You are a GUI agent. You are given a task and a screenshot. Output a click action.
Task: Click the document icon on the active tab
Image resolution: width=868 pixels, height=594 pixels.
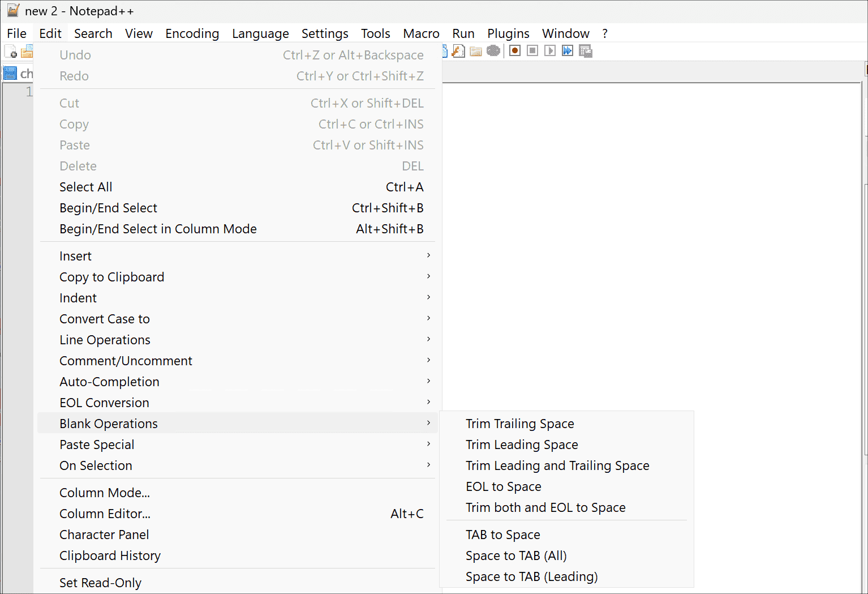pyautogui.click(x=11, y=72)
